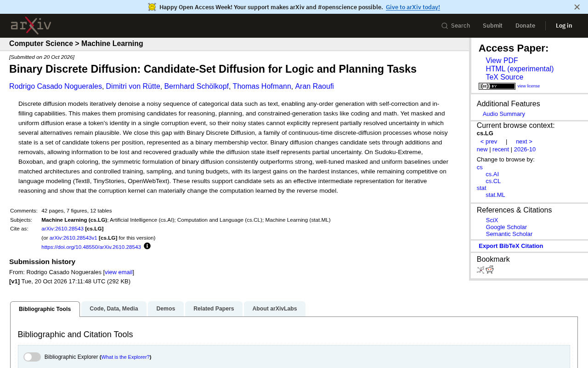
Task: Share the paper on Reddit
Action: click(x=490, y=270)
